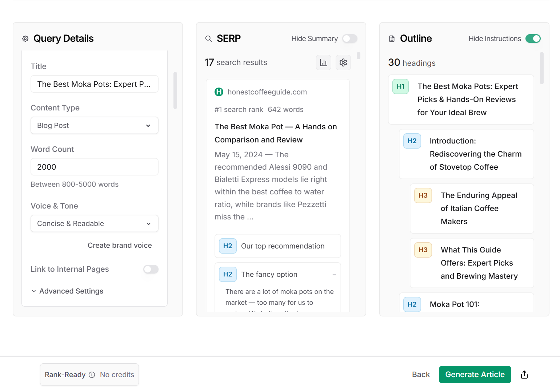Click the Outline panel scrollbar

click(541, 69)
